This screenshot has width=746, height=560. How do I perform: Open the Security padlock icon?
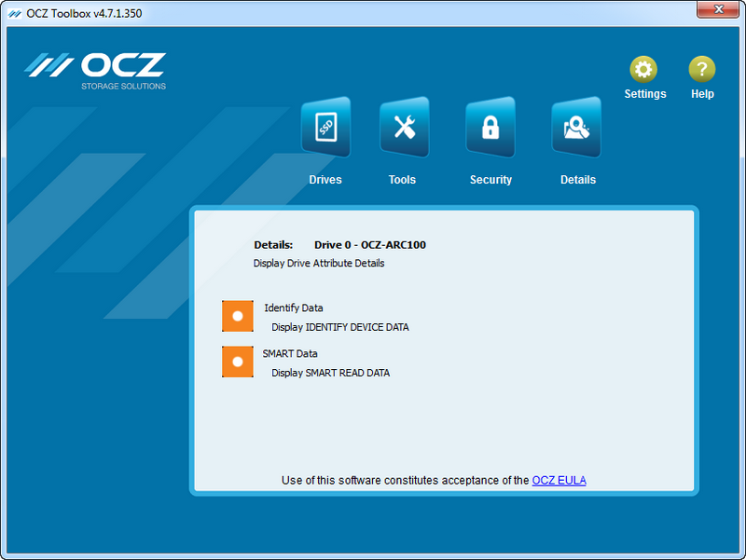(490, 127)
